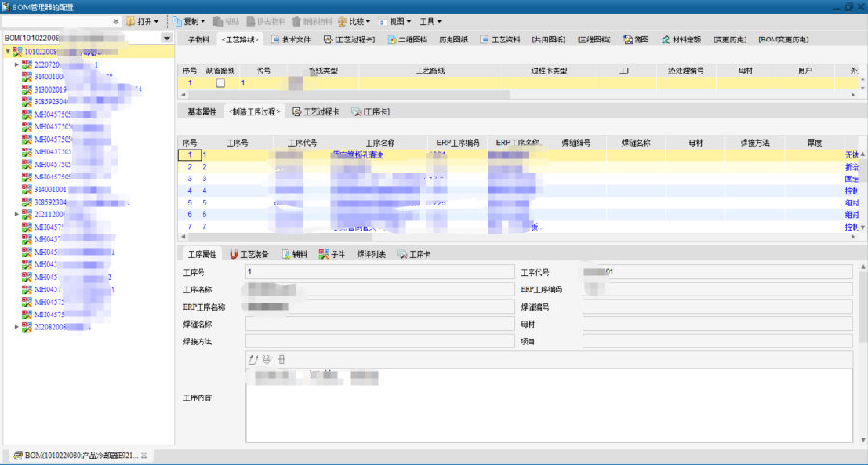Open the 工艺装备 tab
The image size is (868, 465).
(249, 254)
